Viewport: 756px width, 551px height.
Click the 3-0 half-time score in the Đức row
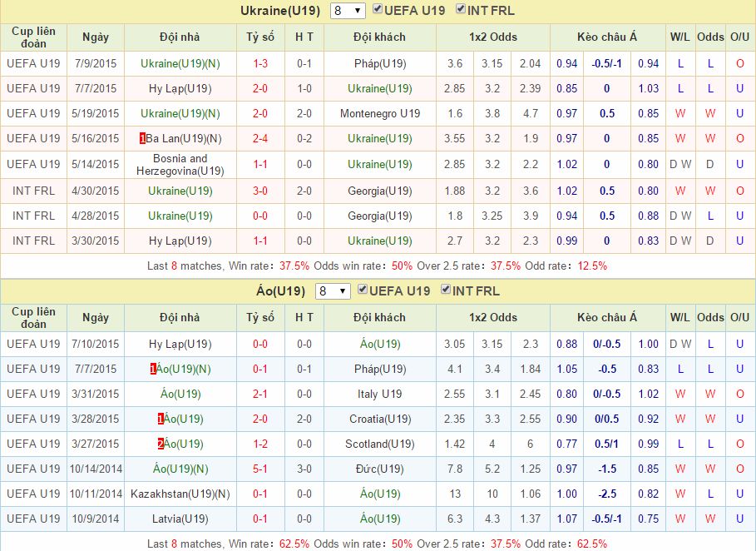click(304, 469)
